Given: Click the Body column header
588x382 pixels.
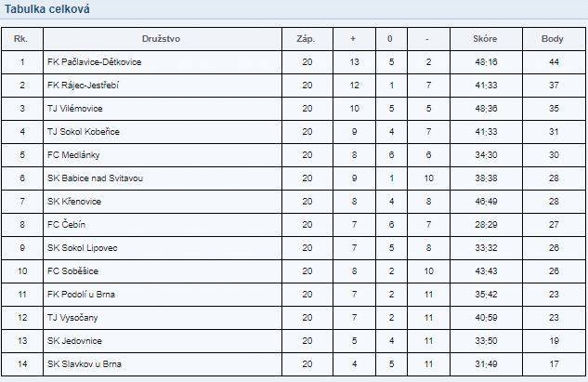Looking at the screenshot, I should point(553,39).
